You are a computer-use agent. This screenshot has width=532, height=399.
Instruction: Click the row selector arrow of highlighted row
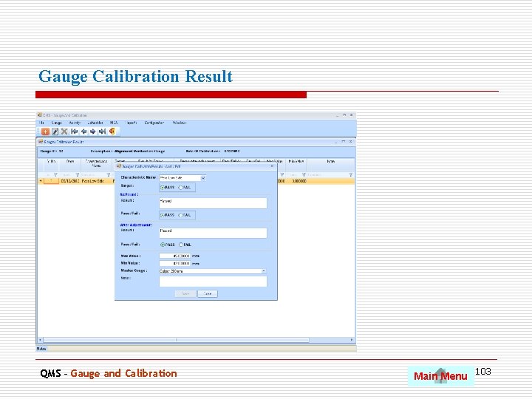coord(41,181)
